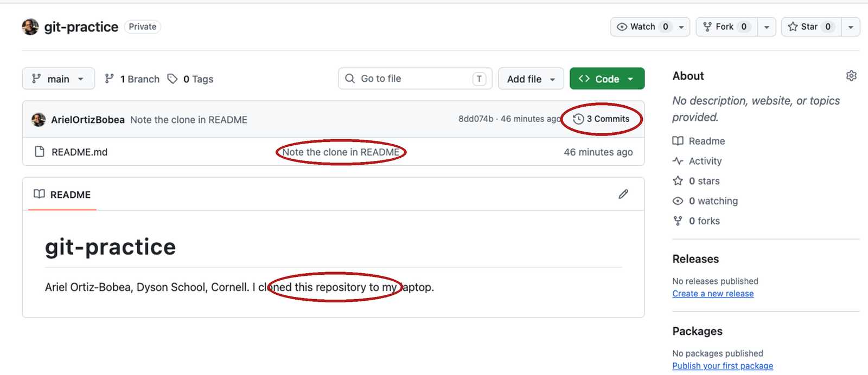This screenshot has height=375, width=868.
Task: Edit README with the pencil icon
Action: pyautogui.click(x=623, y=194)
